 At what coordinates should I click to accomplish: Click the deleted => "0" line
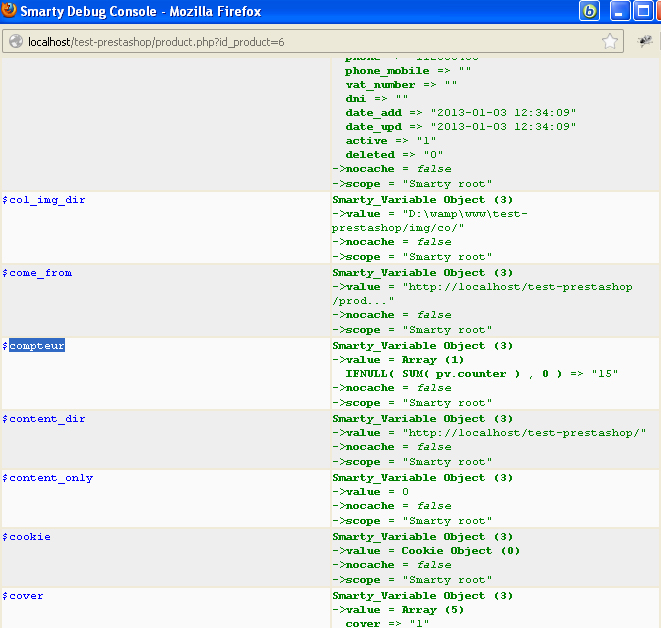[x=394, y=155]
